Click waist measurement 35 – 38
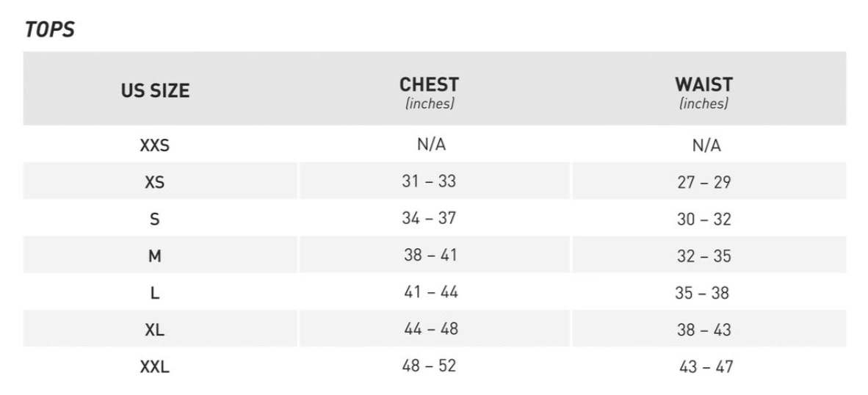The height and width of the screenshot is (395, 868). [x=702, y=293]
